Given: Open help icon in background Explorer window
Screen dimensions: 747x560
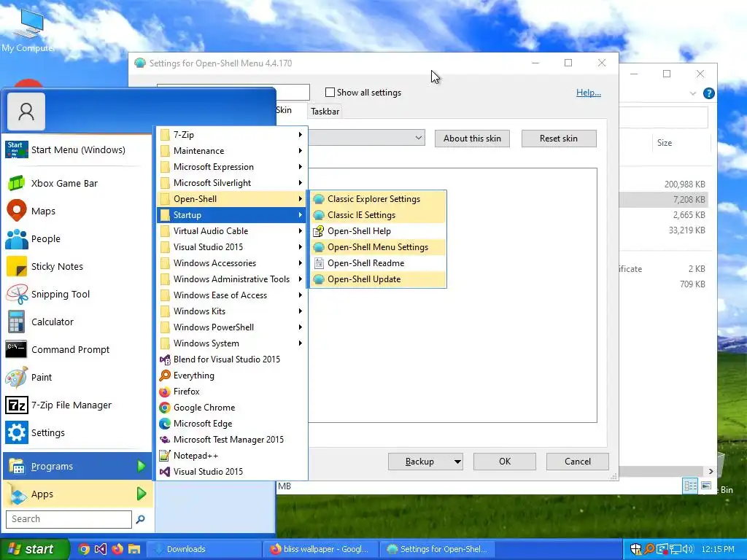Looking at the screenshot, I should point(709,93).
